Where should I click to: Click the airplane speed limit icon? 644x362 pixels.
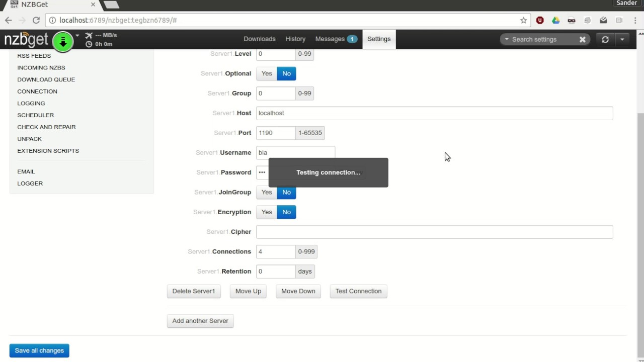coord(89,35)
